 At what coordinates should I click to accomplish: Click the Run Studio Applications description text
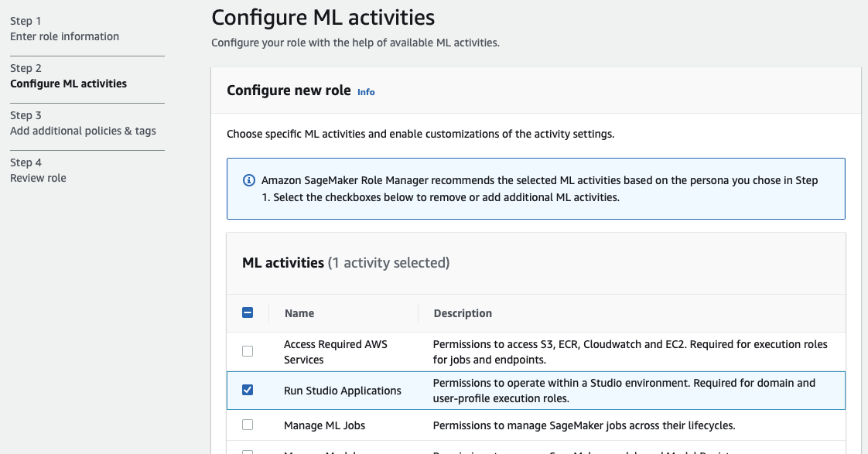tap(624, 391)
